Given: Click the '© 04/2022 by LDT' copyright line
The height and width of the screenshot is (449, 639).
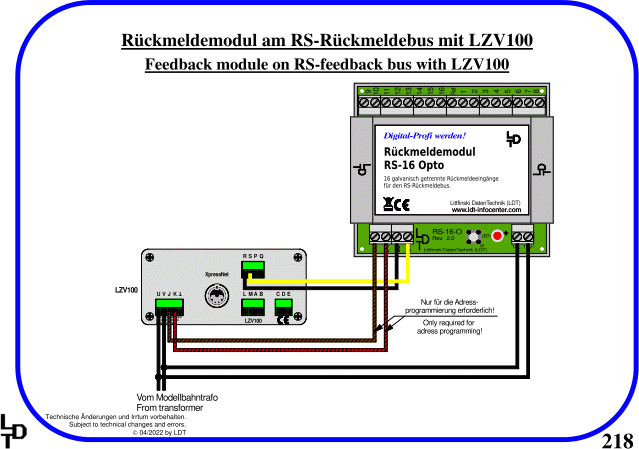Looking at the screenshot, I should pos(159,433).
